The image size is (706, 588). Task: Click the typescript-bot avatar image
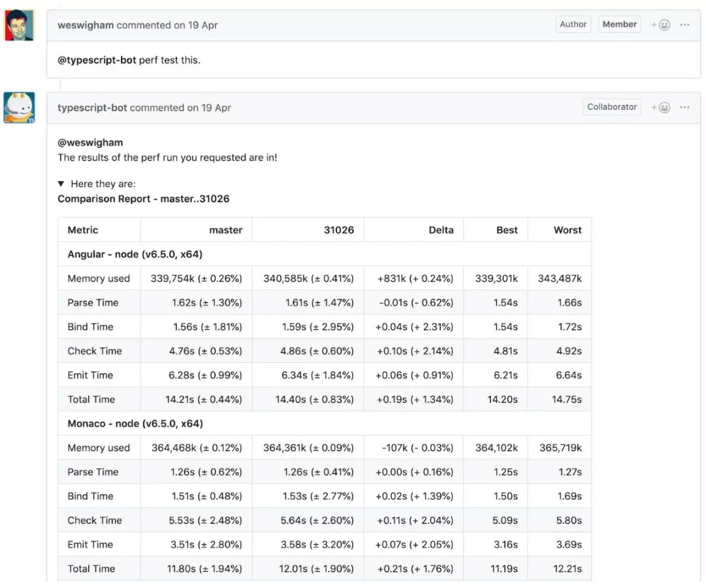pos(19,107)
